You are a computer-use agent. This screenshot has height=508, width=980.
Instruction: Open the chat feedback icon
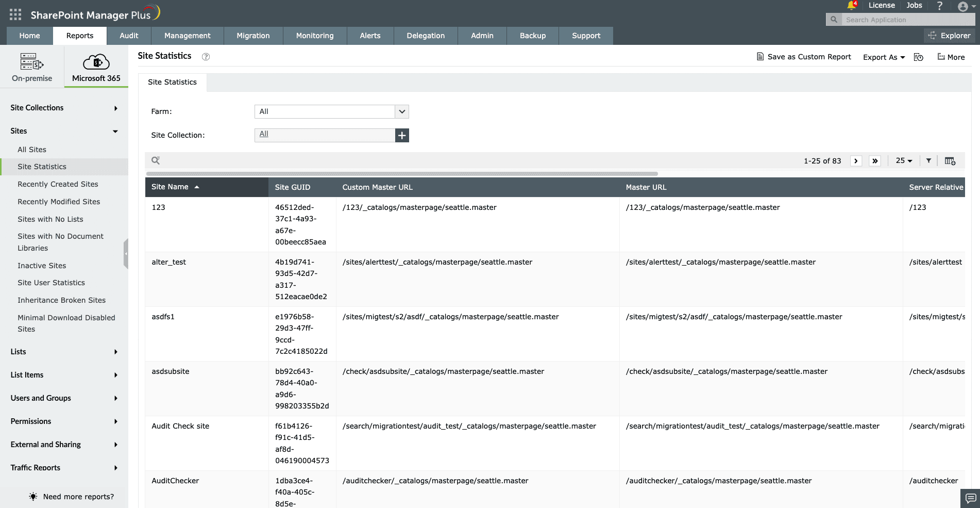click(970, 498)
